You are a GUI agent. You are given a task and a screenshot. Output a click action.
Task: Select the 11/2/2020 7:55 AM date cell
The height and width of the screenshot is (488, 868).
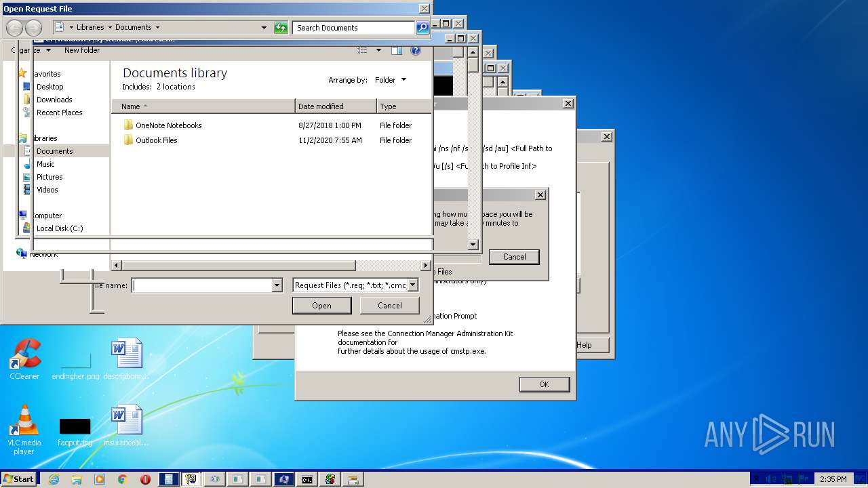[x=330, y=140]
